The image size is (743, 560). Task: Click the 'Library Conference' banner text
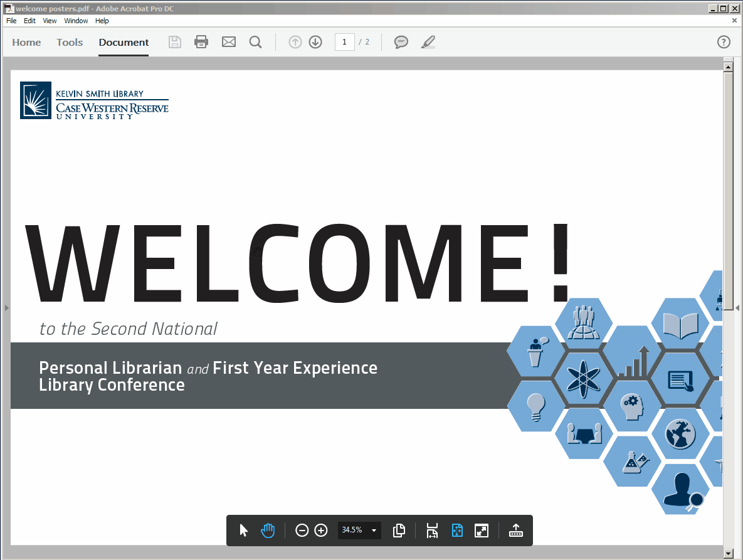[x=112, y=385]
